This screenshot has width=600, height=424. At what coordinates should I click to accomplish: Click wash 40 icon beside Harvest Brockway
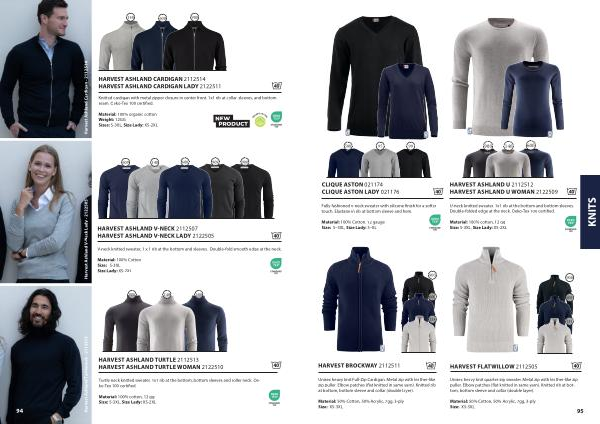tap(431, 365)
